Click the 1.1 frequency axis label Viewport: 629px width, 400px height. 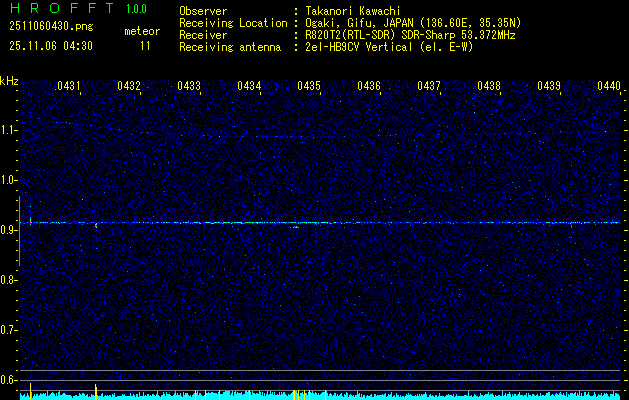pos(9,130)
